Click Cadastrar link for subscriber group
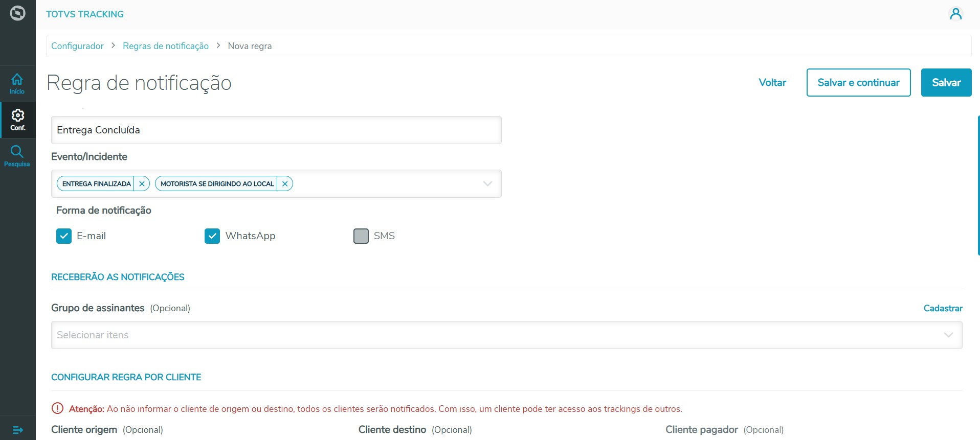The height and width of the screenshot is (440, 980). tap(943, 308)
